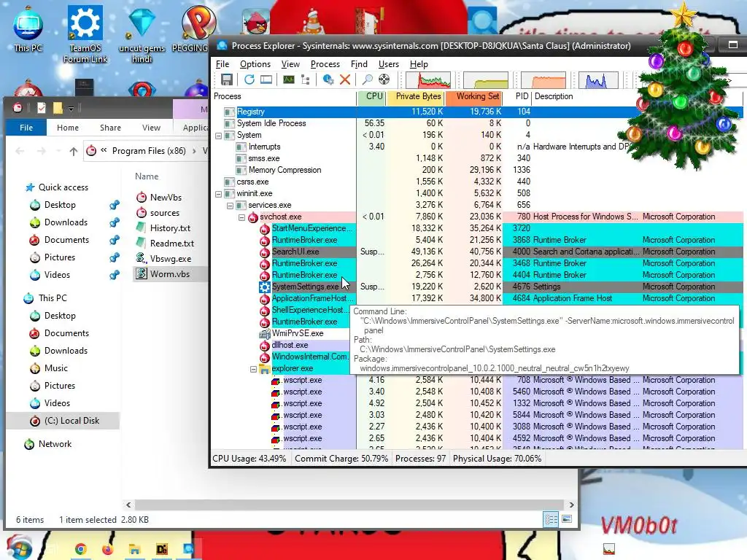Click the red X Kill Process icon
This screenshot has width=747, height=560.
(345, 79)
